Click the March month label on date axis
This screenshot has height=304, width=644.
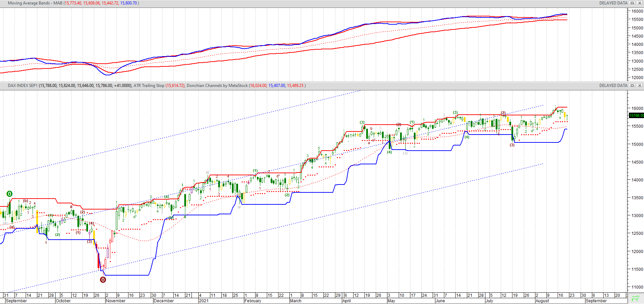tap(296, 301)
